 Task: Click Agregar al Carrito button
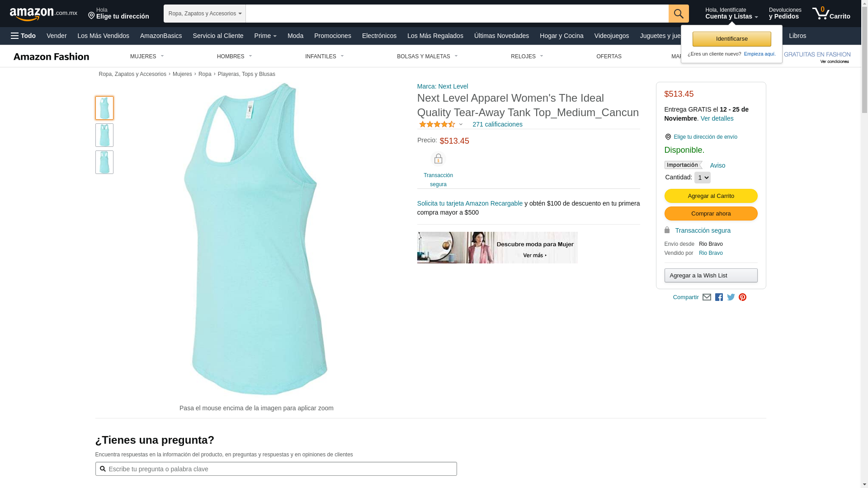pyautogui.click(x=711, y=196)
